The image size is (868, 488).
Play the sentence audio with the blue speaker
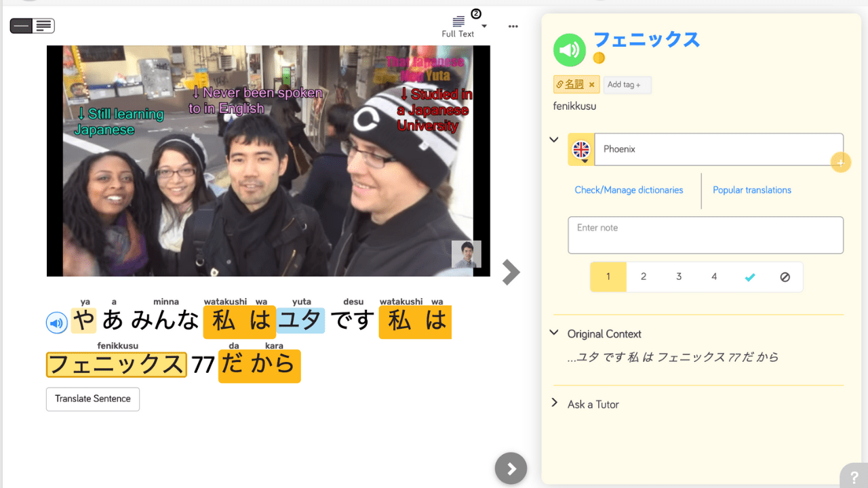click(x=56, y=323)
